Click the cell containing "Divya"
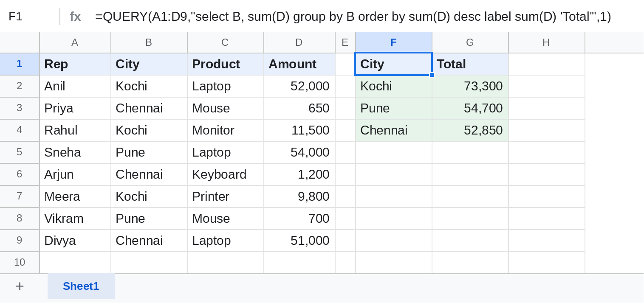The height and width of the screenshot is (303, 644). coord(75,241)
